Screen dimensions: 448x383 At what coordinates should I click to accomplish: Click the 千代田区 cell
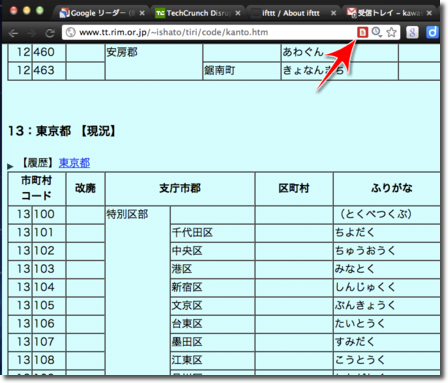tap(212, 233)
